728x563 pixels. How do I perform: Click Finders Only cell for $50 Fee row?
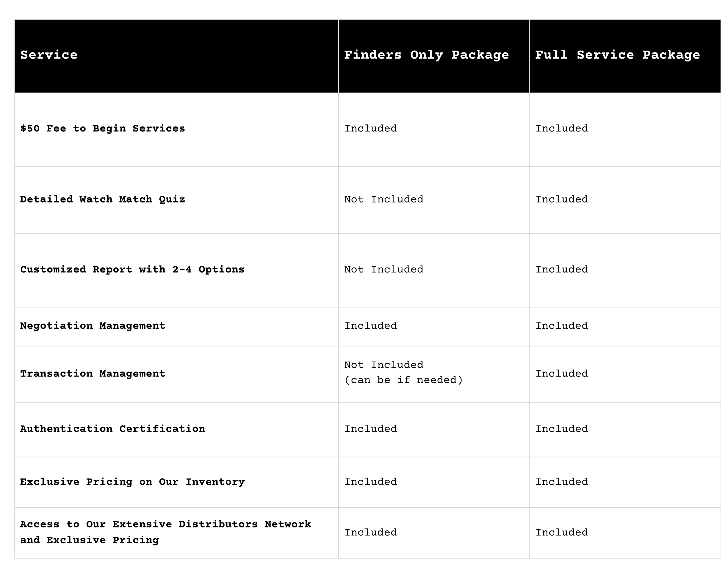tap(371, 129)
